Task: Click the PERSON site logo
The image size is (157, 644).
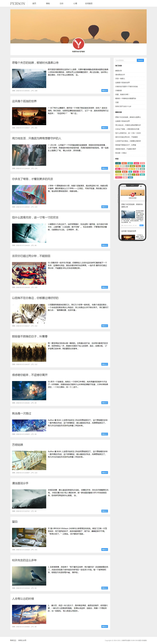Action: coord(18,4)
